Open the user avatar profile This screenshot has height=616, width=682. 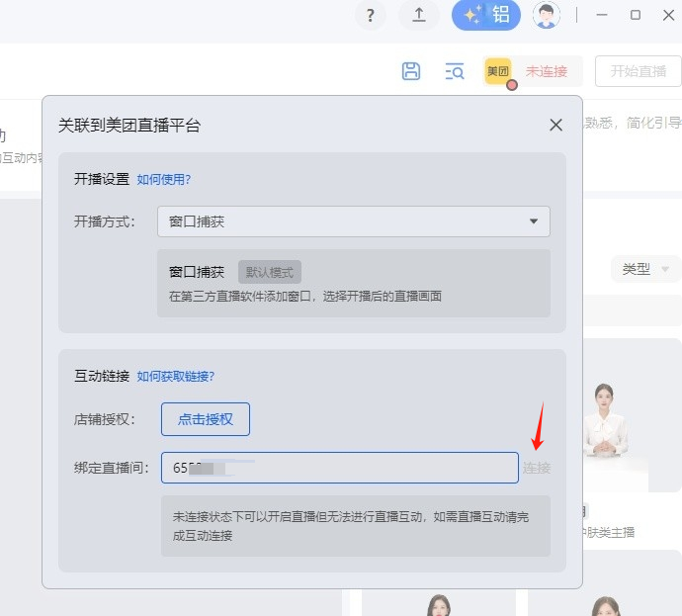547,15
